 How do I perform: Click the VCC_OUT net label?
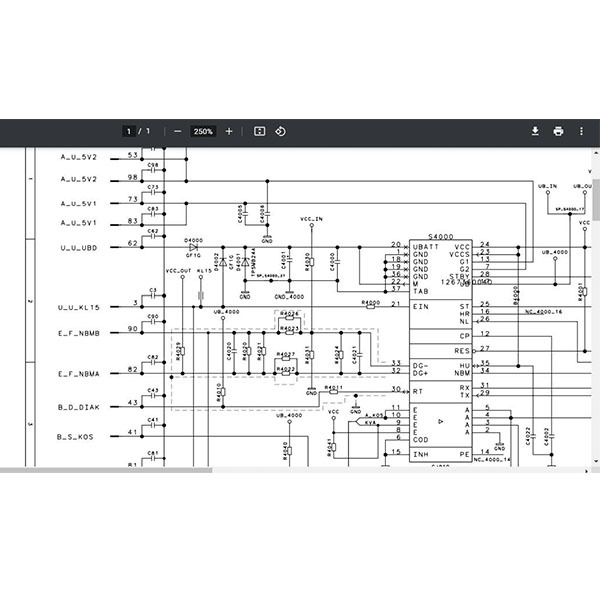point(178,271)
